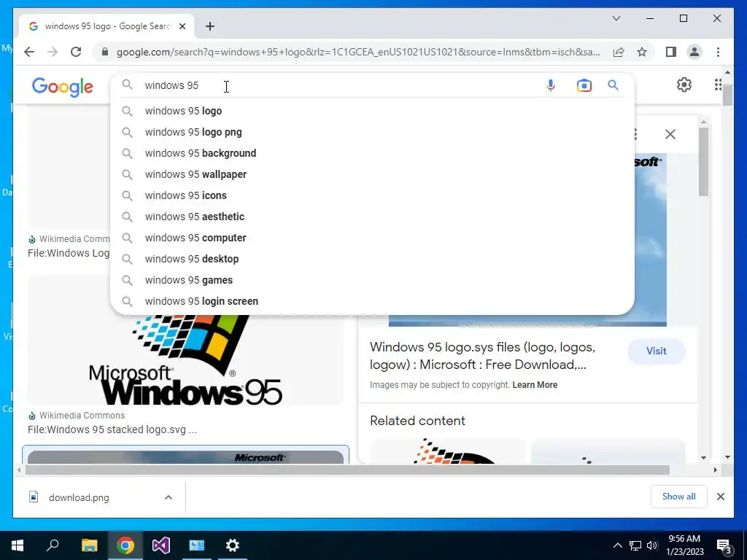This screenshot has height=560, width=747.
Task: Click the page vertical scrollbar thumb
Action: coord(727,95)
